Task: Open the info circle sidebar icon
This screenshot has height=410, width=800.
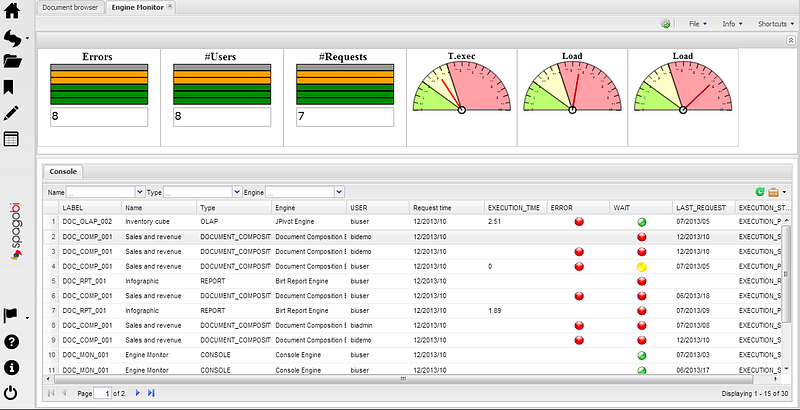Action: (x=11, y=367)
